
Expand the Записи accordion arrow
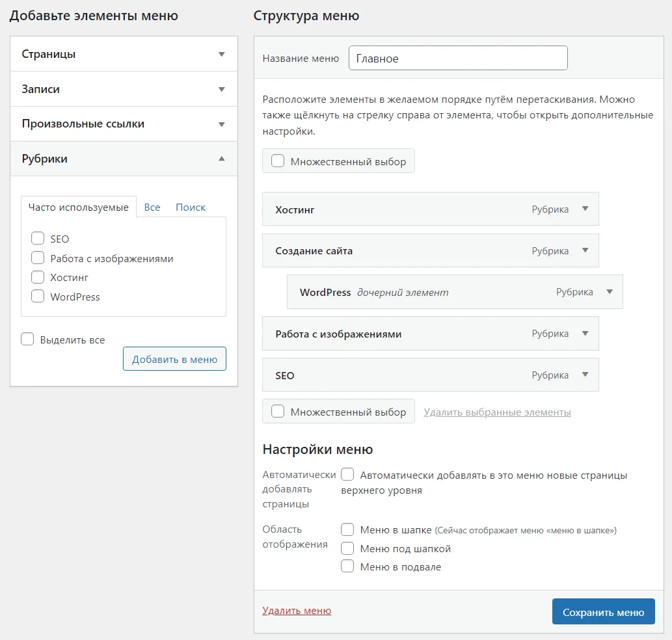click(222, 89)
